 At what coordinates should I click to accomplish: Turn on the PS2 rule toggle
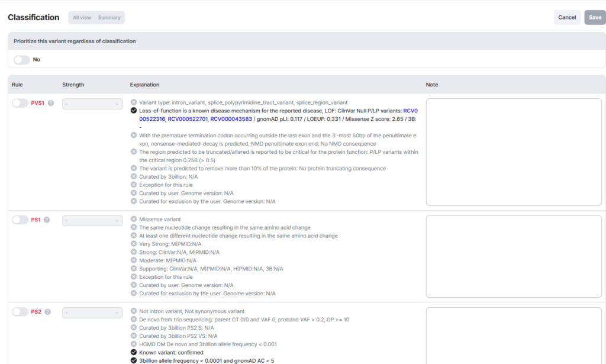(20, 312)
